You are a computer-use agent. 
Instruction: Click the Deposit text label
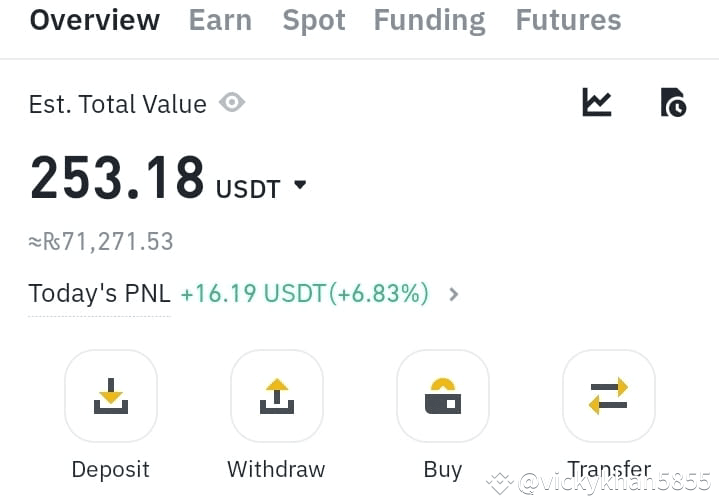pyautogui.click(x=111, y=470)
